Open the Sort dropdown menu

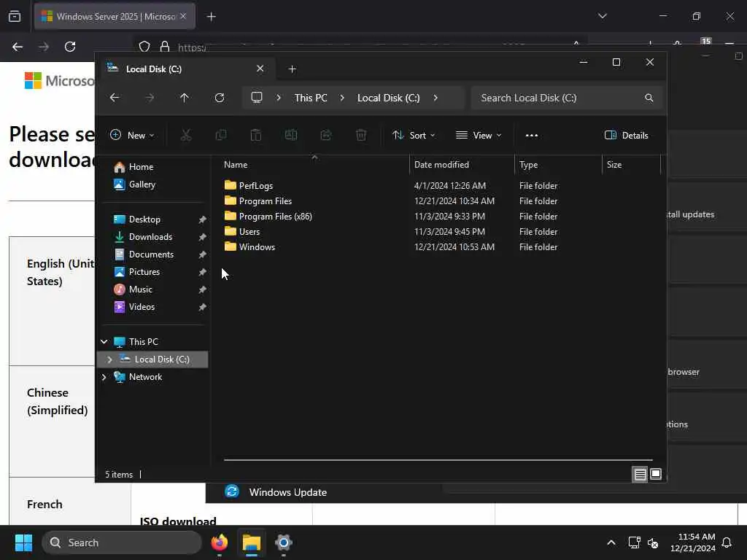pyautogui.click(x=414, y=135)
